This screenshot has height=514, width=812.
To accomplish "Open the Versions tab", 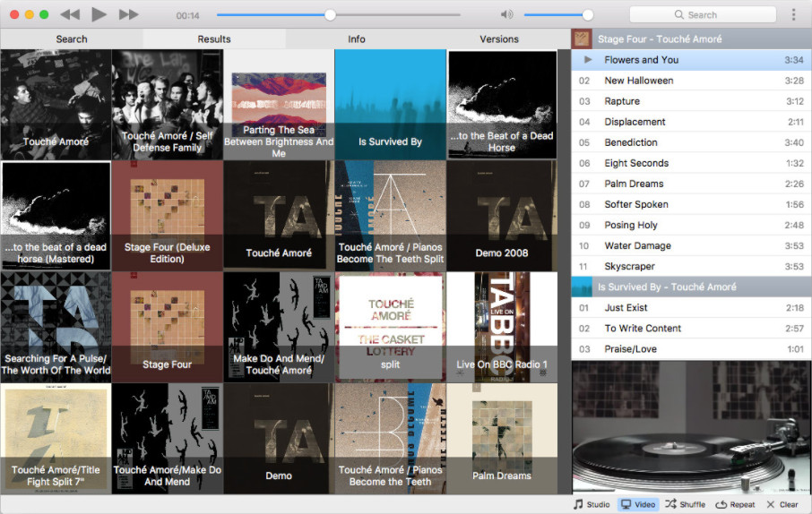I will (499, 39).
